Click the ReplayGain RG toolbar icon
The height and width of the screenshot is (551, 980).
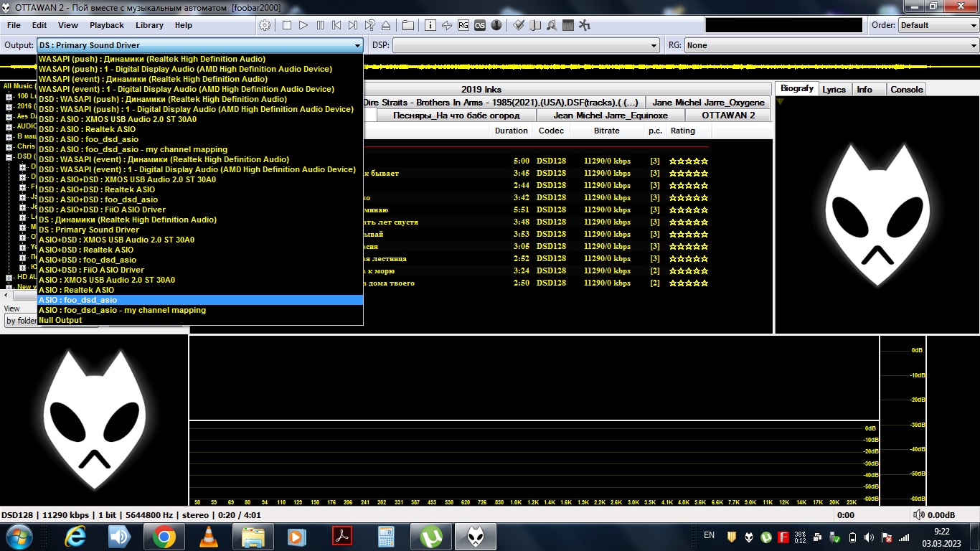pyautogui.click(x=463, y=25)
